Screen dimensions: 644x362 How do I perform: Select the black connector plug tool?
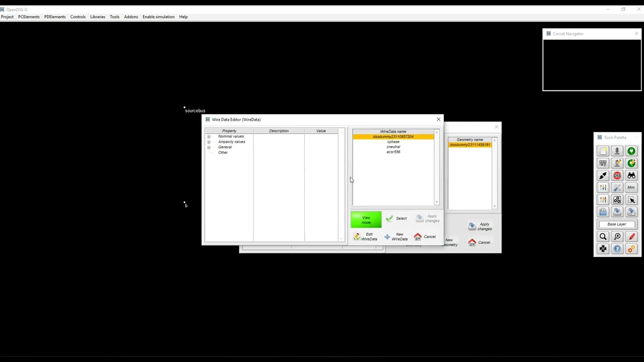click(603, 175)
